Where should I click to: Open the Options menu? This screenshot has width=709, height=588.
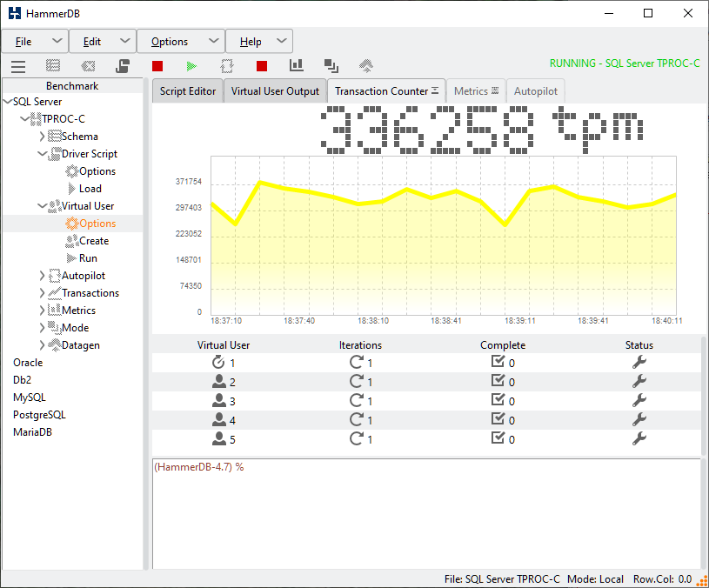pyautogui.click(x=181, y=42)
